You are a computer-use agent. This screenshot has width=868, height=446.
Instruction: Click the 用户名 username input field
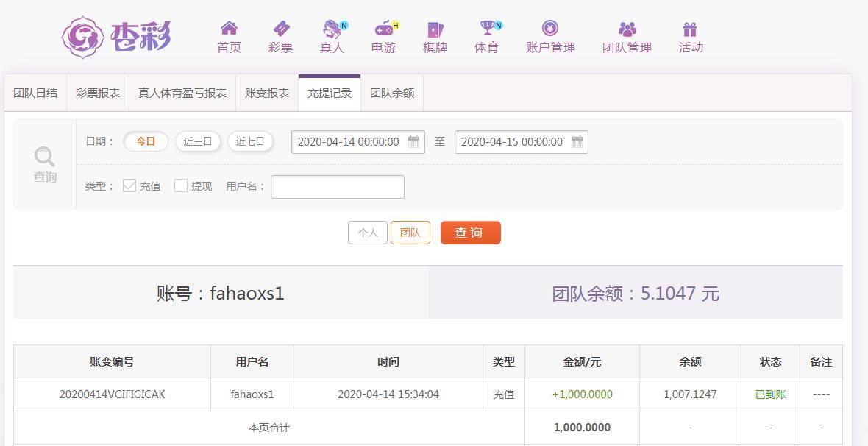pos(337,186)
